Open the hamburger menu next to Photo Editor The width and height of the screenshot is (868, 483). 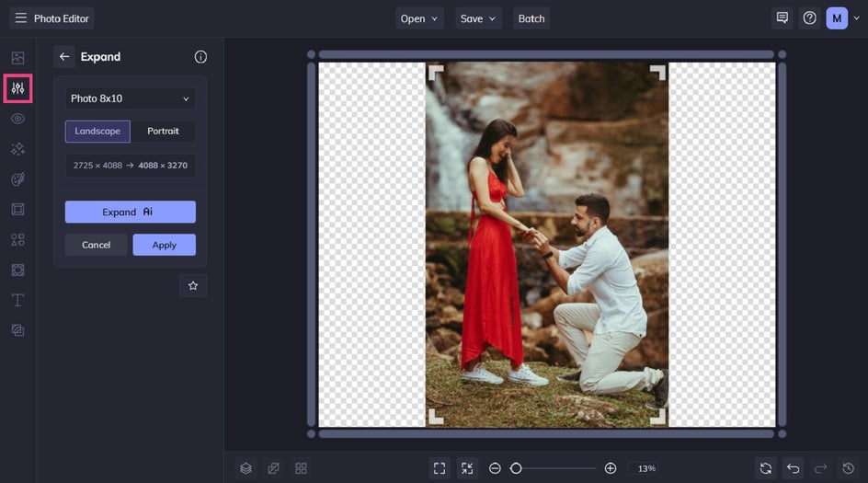click(x=20, y=18)
